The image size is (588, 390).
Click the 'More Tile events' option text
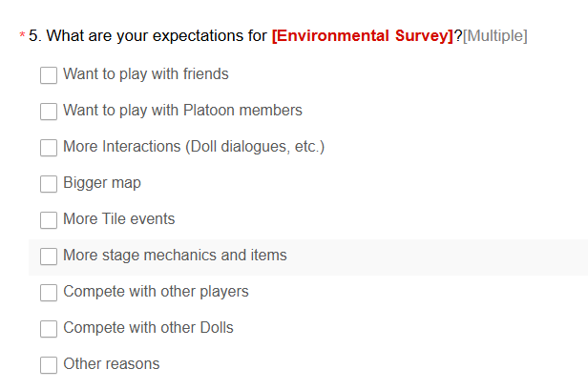(x=119, y=218)
